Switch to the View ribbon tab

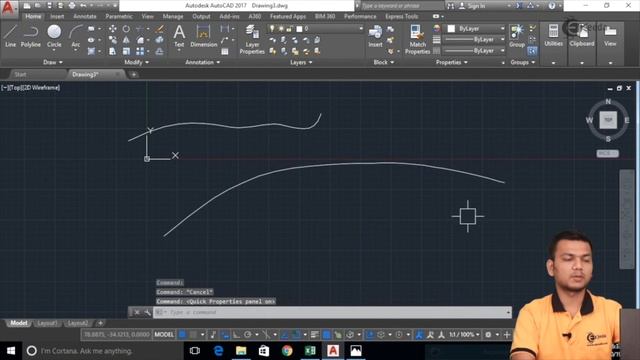point(147,16)
